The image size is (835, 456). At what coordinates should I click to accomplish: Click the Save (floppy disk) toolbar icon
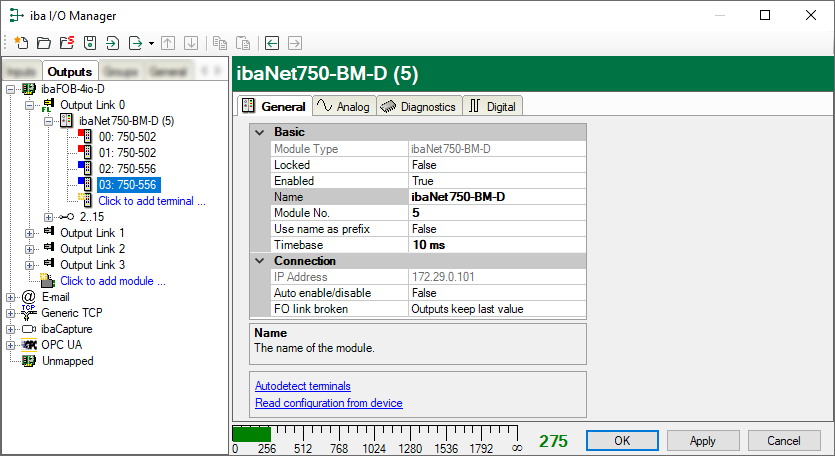point(89,43)
